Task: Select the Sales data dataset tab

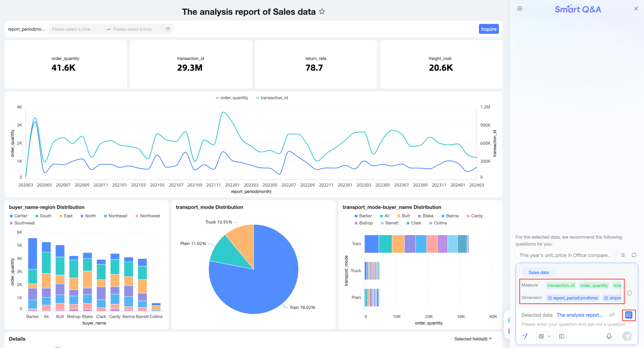Action: click(538, 272)
